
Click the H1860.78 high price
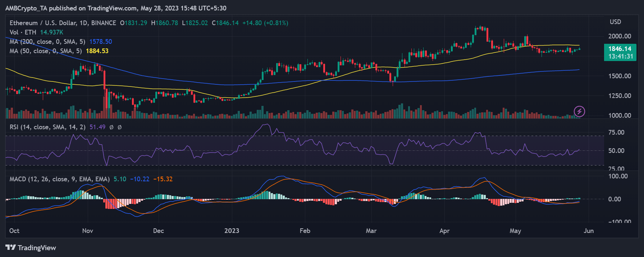click(164, 23)
